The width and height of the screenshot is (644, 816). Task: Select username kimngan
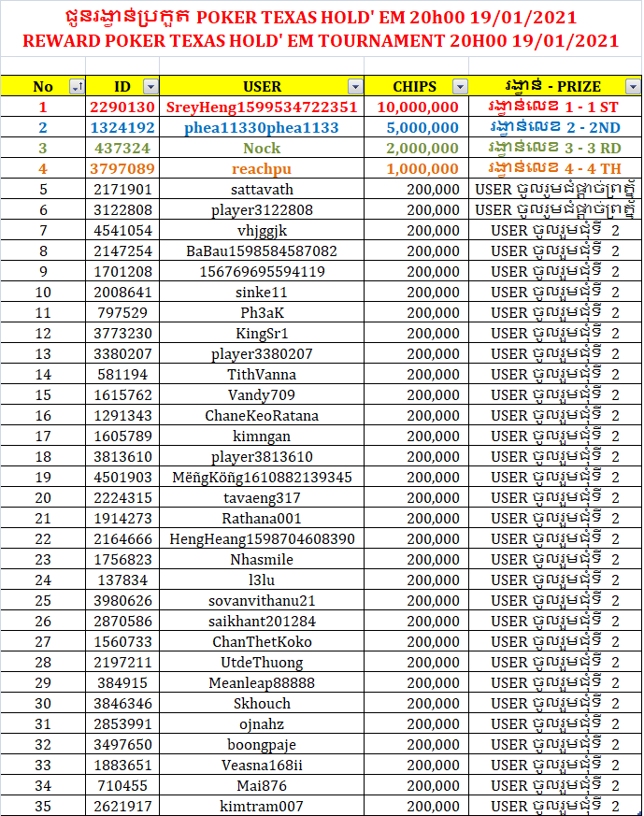(x=262, y=437)
